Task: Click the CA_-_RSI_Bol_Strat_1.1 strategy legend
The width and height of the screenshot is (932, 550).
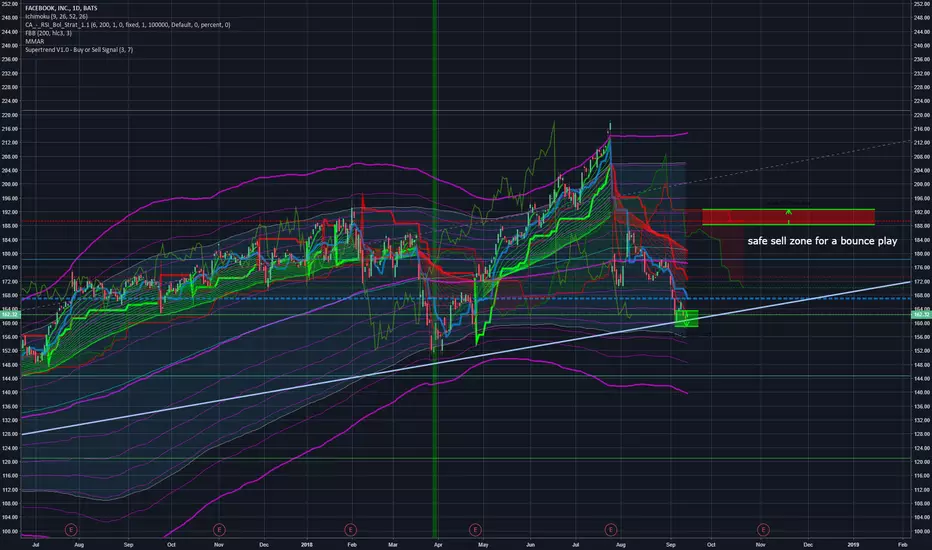Action: coord(128,25)
